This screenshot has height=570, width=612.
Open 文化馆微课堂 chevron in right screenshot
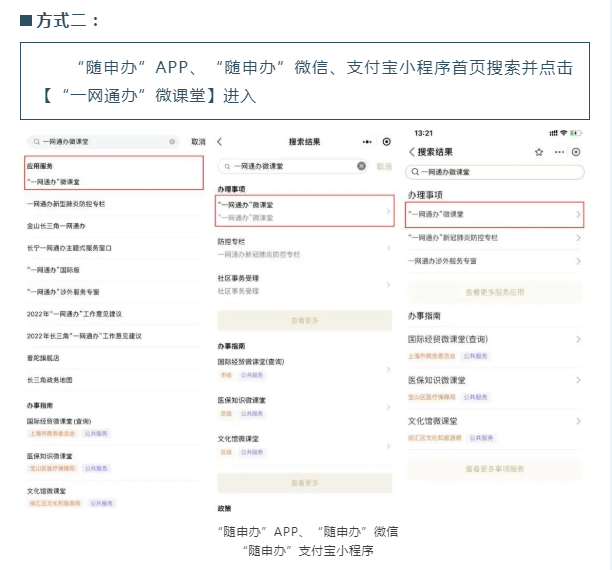click(x=578, y=421)
